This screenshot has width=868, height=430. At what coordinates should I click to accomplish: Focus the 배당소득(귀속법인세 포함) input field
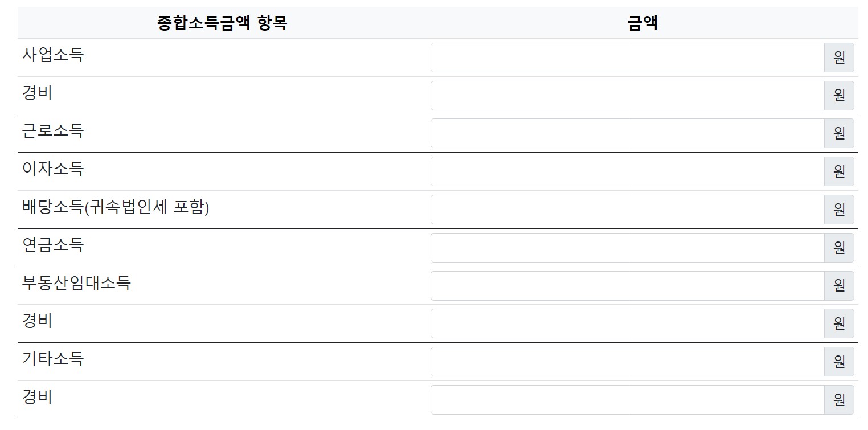[628, 210]
